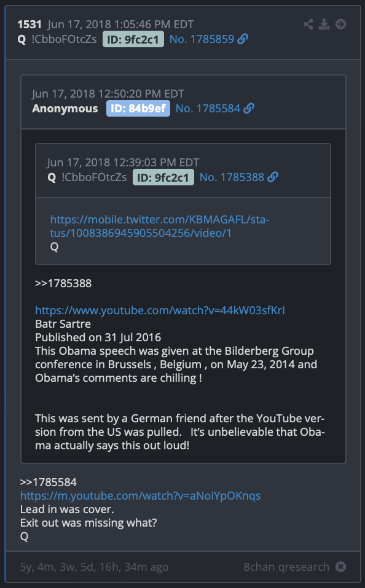This screenshot has height=588, width=365.
Task: Click chain link icon beside No. 1785859
Action: pos(243,39)
